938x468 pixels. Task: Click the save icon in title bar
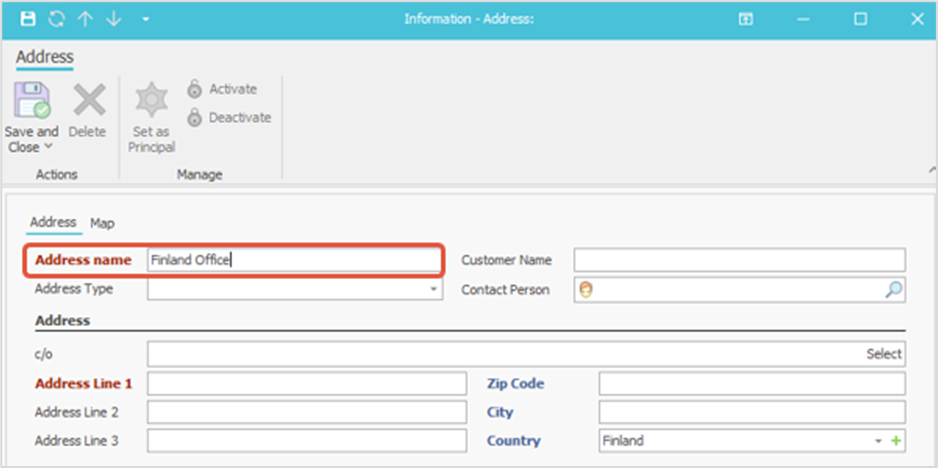(28, 19)
